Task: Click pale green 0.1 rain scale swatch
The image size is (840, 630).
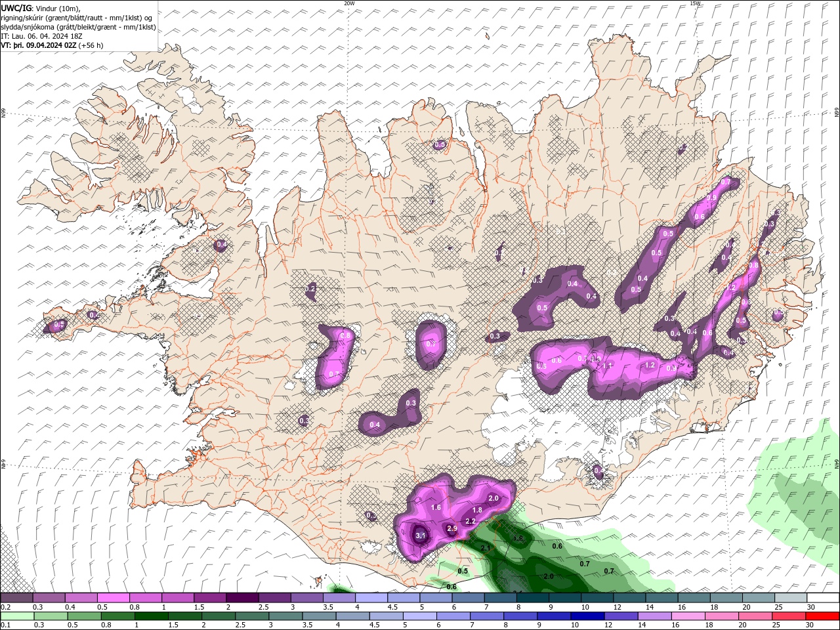Action: click(x=17, y=616)
